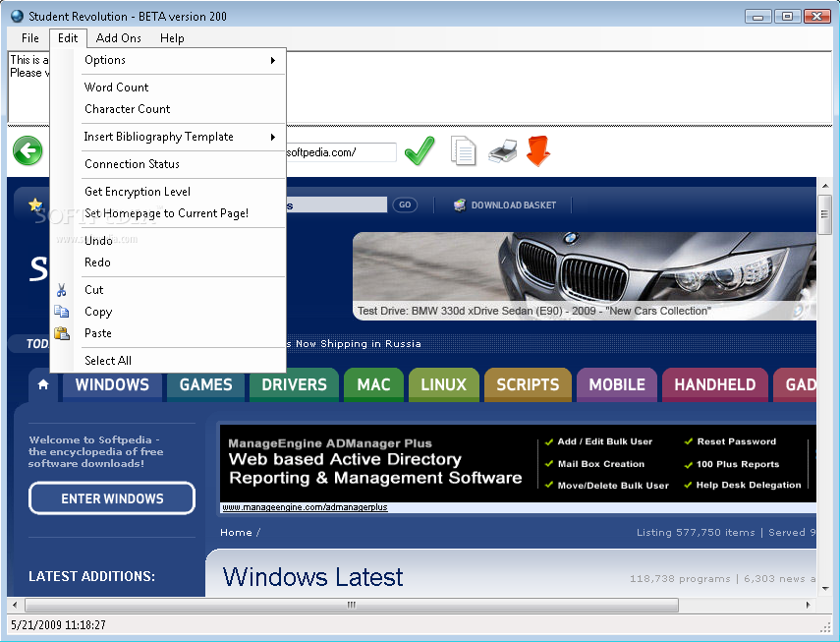Click the vertical scrollbar thumb
This screenshot has width=840, height=642.
[825, 214]
